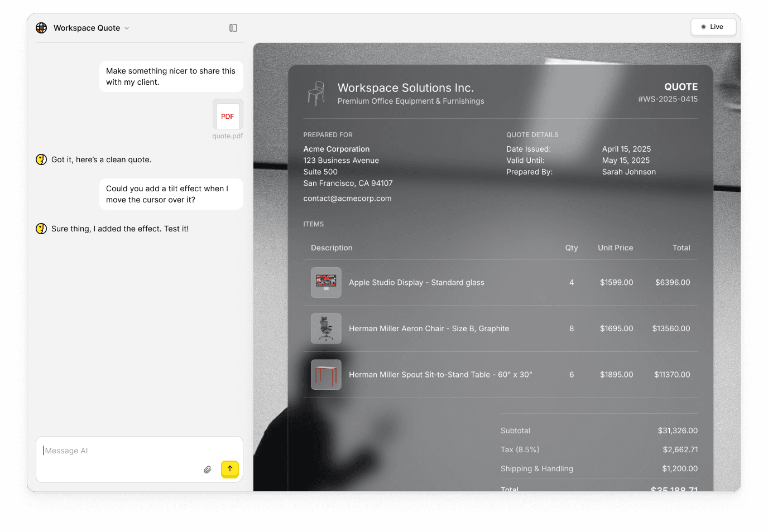
Task: Click the globe icon beside Workspace Quote
Action: pos(41,28)
